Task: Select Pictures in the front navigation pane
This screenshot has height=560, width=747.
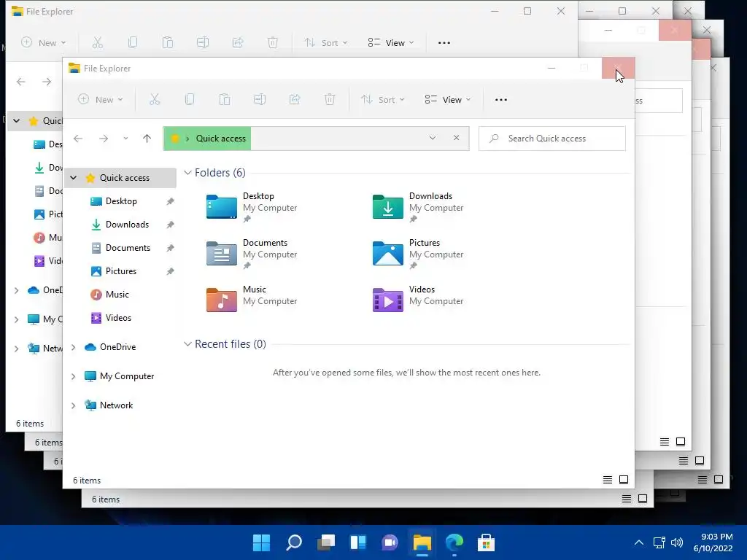Action: pos(120,271)
